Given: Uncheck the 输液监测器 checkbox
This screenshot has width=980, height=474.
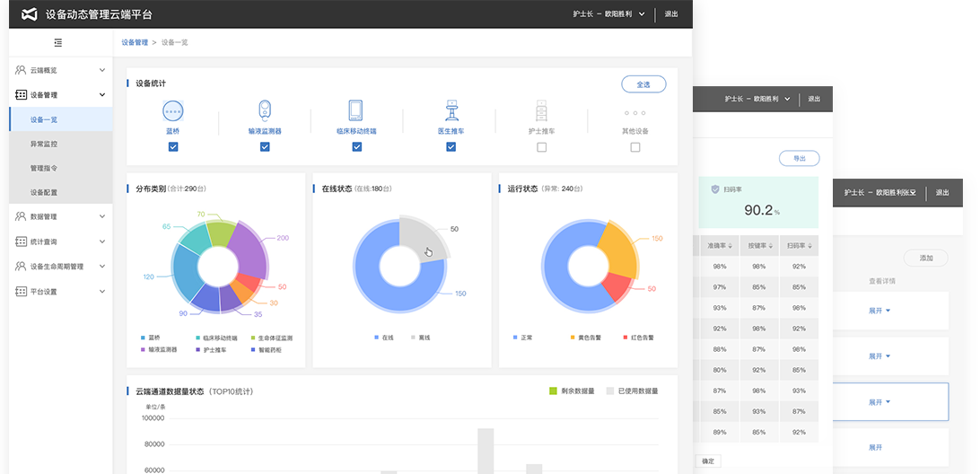Looking at the screenshot, I should [265, 147].
